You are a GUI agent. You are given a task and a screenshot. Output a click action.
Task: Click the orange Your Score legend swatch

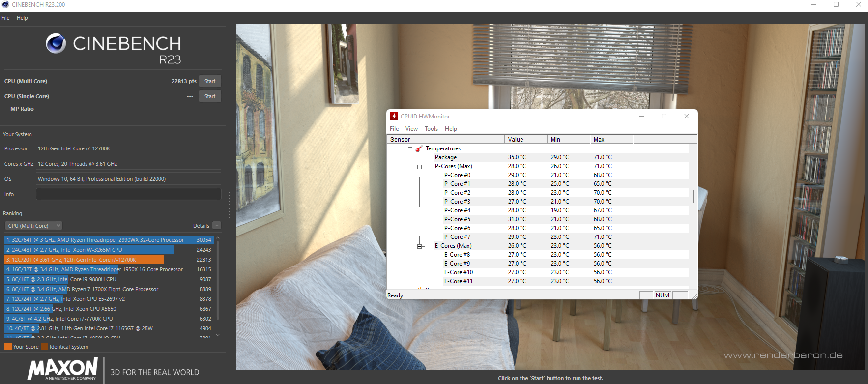click(8, 347)
